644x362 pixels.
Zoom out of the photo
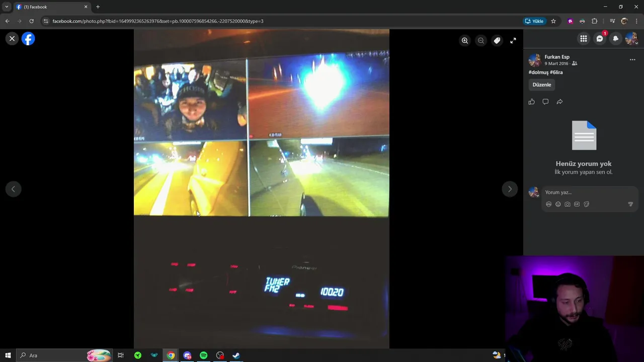click(481, 41)
